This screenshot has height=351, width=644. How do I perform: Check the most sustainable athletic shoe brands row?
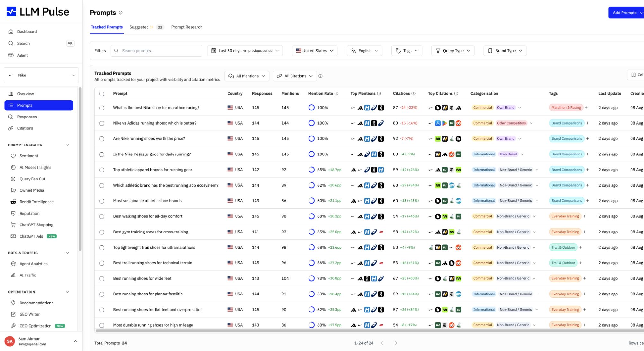(x=102, y=201)
